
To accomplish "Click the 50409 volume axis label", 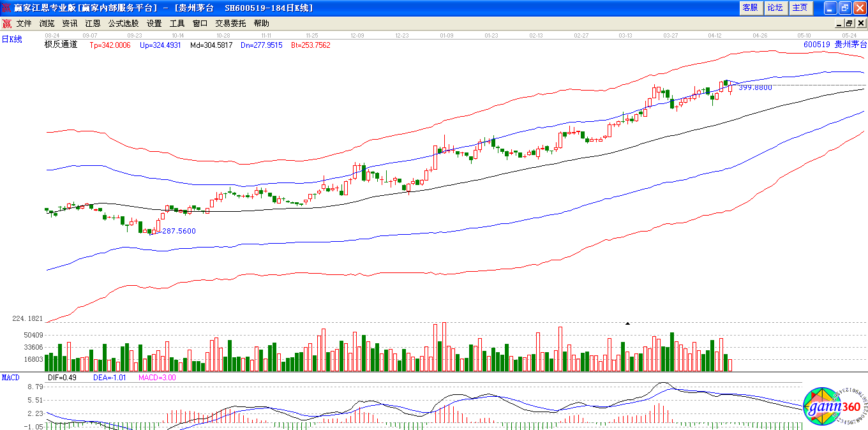I will [x=32, y=336].
